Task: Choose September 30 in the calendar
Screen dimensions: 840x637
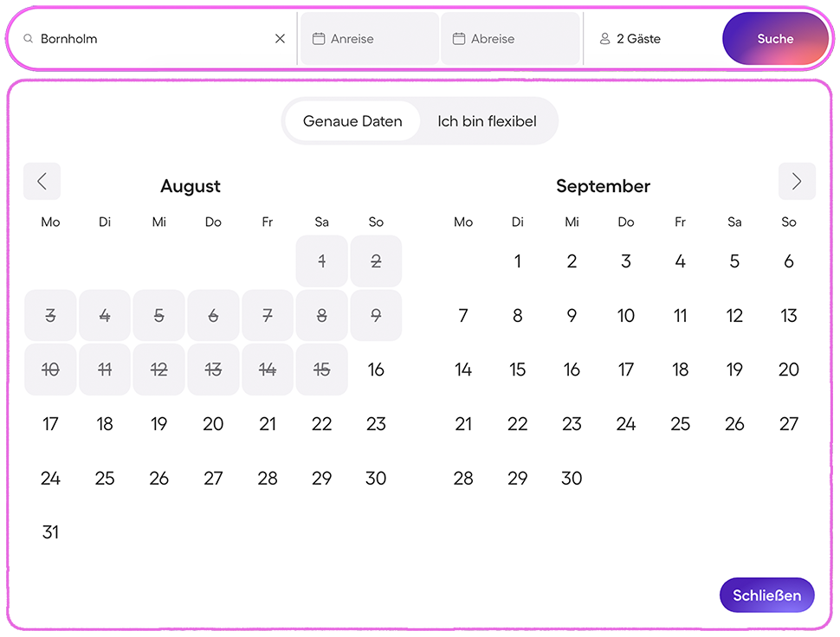Action: click(x=572, y=478)
